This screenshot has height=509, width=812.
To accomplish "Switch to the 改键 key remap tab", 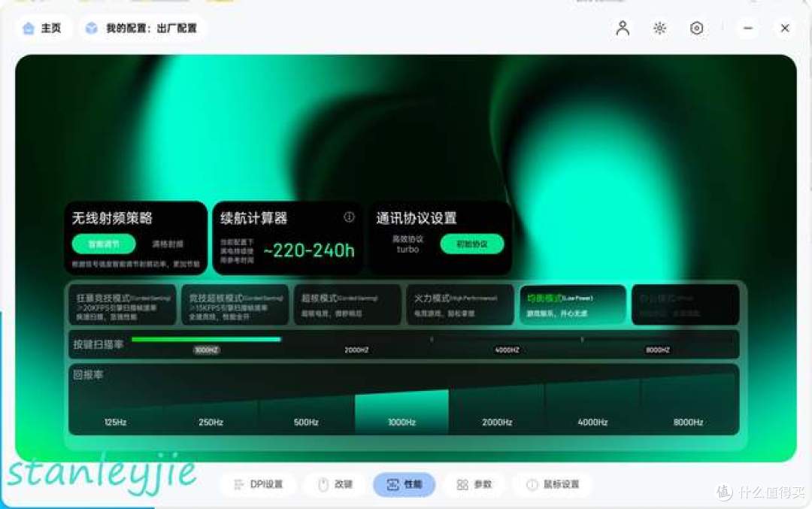I will 335,484.
